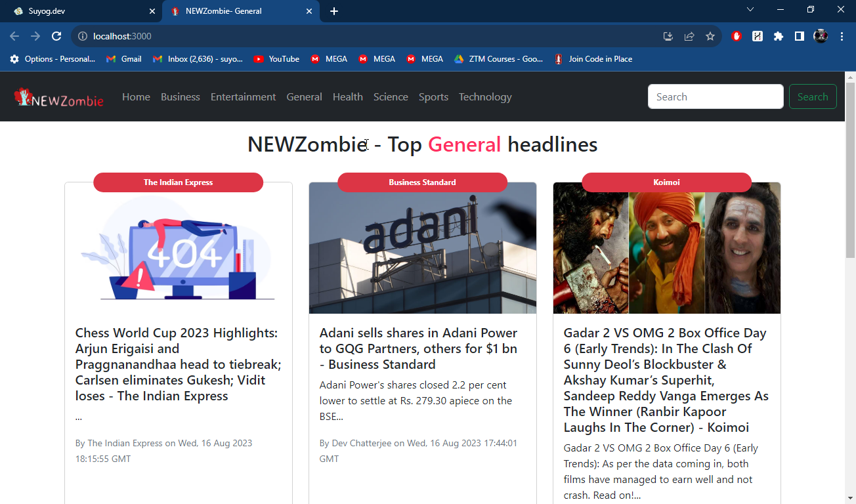Go to Home in the navbar

pyautogui.click(x=136, y=97)
